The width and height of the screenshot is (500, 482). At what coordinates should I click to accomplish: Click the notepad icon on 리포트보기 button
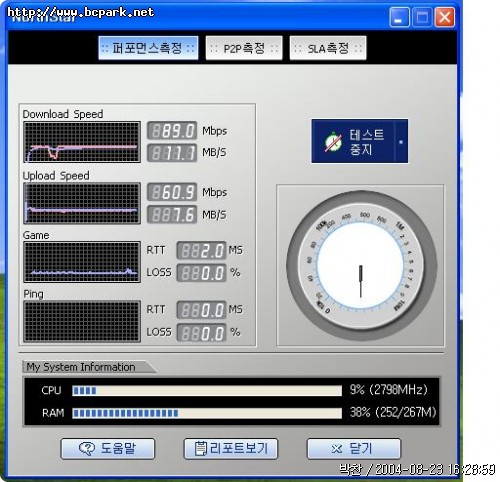pyautogui.click(x=201, y=448)
